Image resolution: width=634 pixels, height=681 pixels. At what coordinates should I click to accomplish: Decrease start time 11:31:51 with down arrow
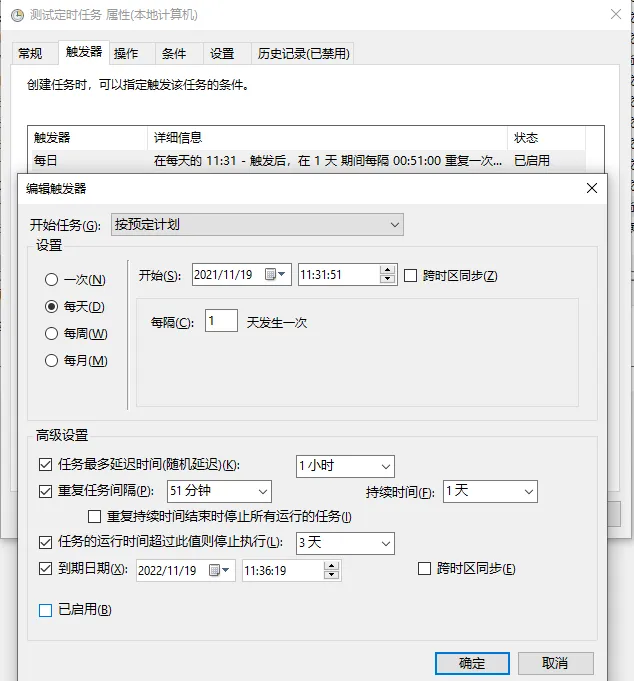click(387, 279)
